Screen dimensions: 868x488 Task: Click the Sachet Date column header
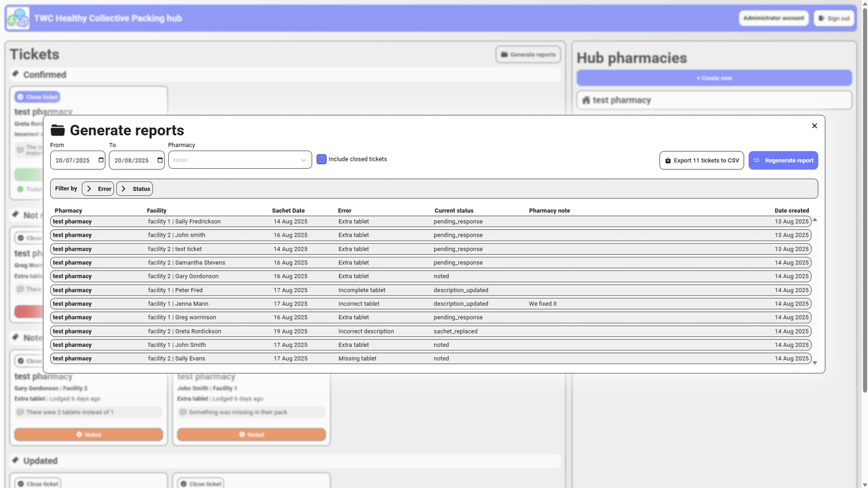[288, 211]
